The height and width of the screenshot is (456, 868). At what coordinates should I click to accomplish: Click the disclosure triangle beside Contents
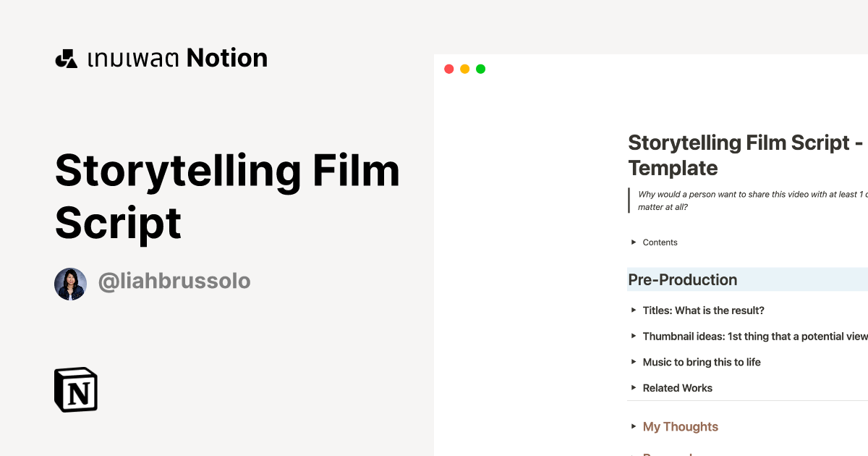pyautogui.click(x=632, y=242)
